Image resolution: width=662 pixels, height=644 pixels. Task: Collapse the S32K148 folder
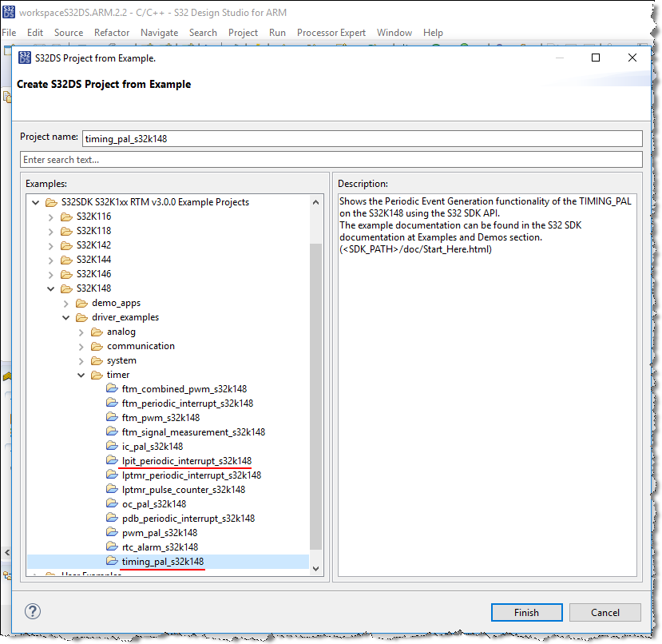pyautogui.click(x=51, y=288)
